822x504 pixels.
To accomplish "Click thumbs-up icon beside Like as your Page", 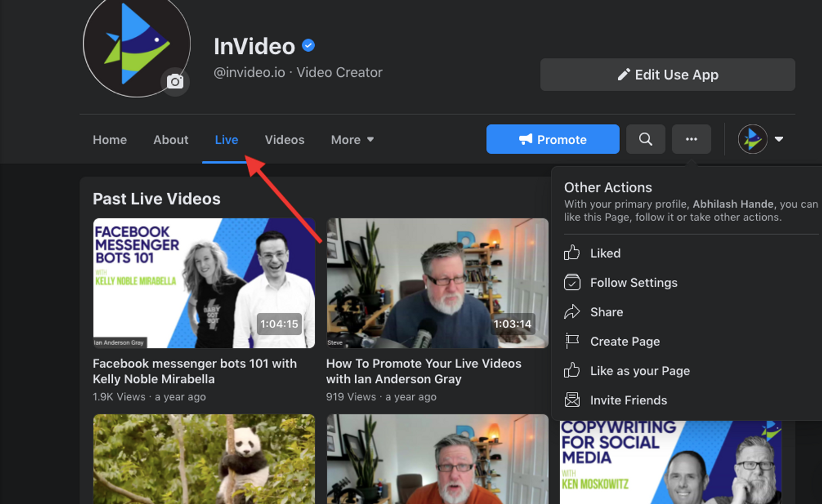I will coord(572,370).
